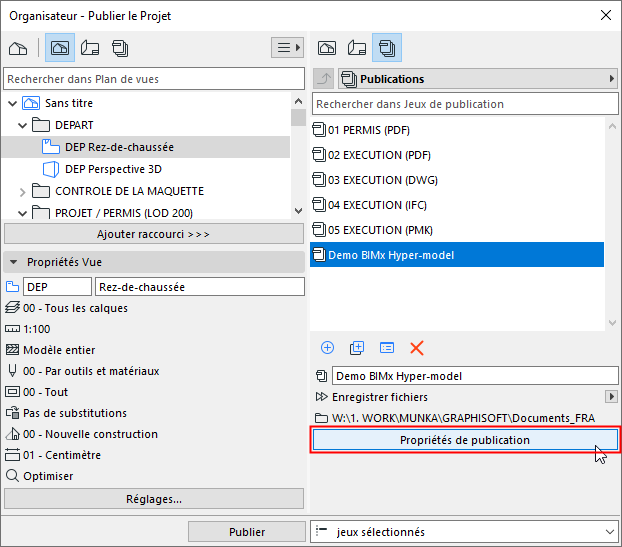Click the Rechercher dans Plan de vues field
622x547 pixels.
(x=154, y=79)
